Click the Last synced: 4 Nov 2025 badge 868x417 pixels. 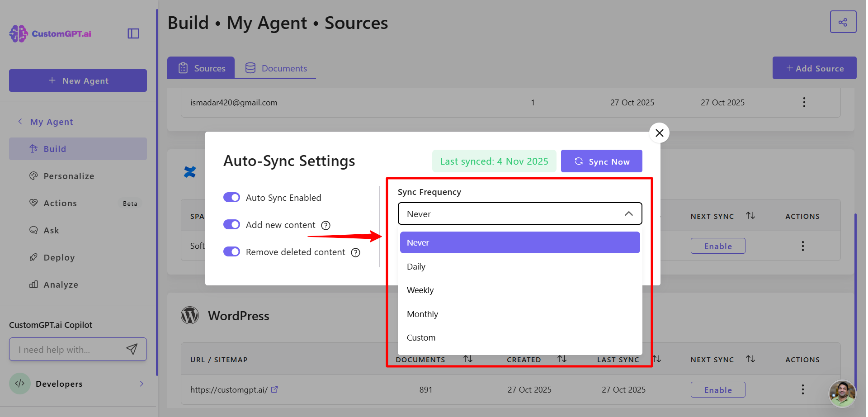(494, 161)
